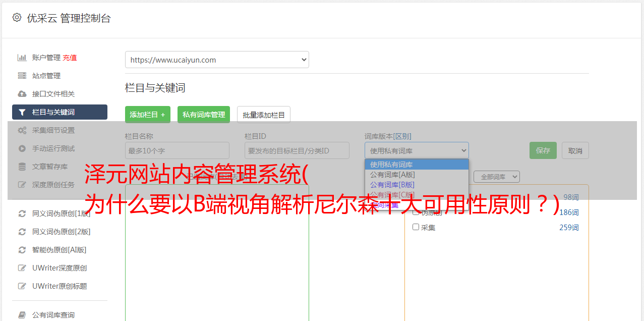Click the 批量添加栏目 button
The width and height of the screenshot is (644, 321).
pyautogui.click(x=264, y=115)
